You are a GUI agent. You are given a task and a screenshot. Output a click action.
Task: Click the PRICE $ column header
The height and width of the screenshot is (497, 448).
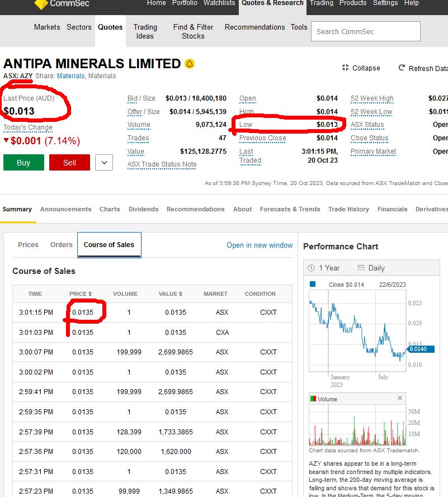tap(81, 294)
